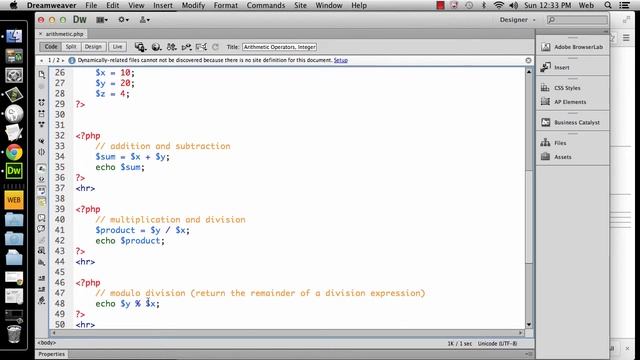640x360 pixels.
Task: Close the info bar message
Action: point(528,60)
